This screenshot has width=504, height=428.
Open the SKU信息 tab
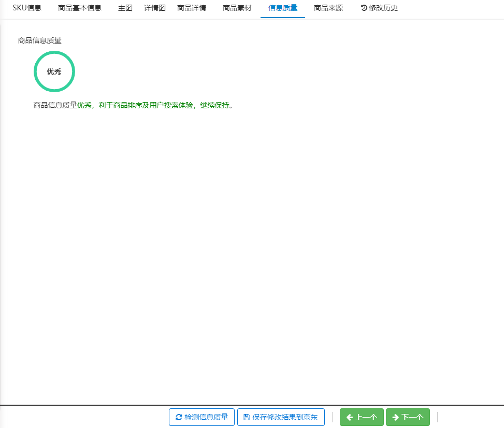pyautogui.click(x=27, y=8)
